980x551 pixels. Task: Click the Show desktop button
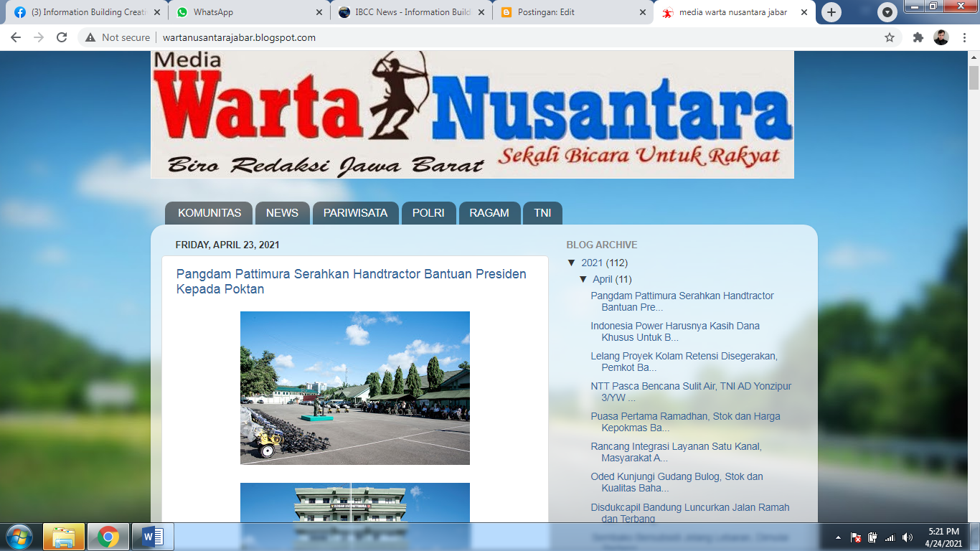(974, 537)
